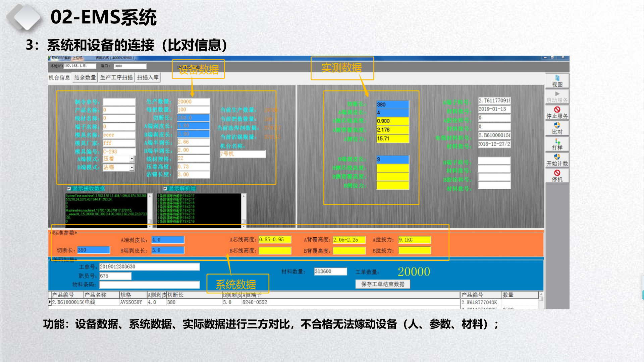Select the 生产工序扫描 tab
This screenshot has width=644, height=362.
(x=116, y=78)
